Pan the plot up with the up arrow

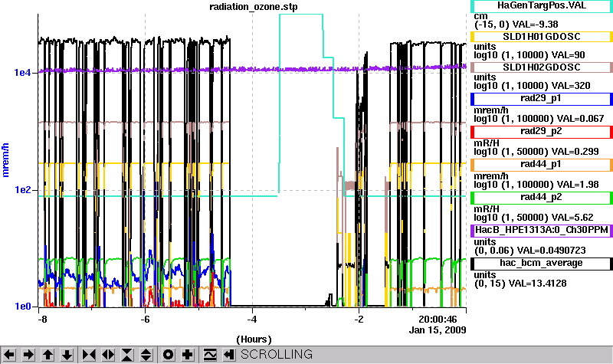48,355
